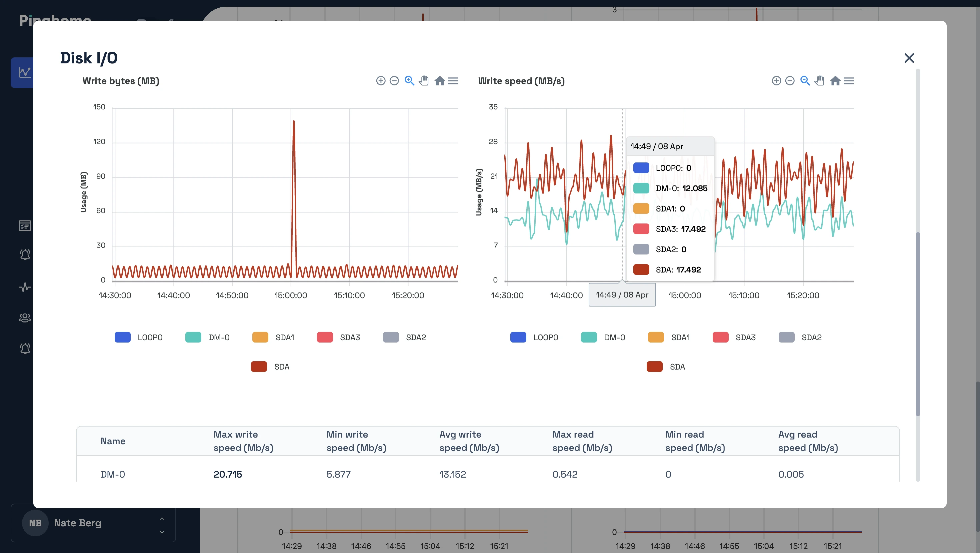Zoom in on the Write bytes chart
The height and width of the screenshot is (553, 980).
coord(381,81)
